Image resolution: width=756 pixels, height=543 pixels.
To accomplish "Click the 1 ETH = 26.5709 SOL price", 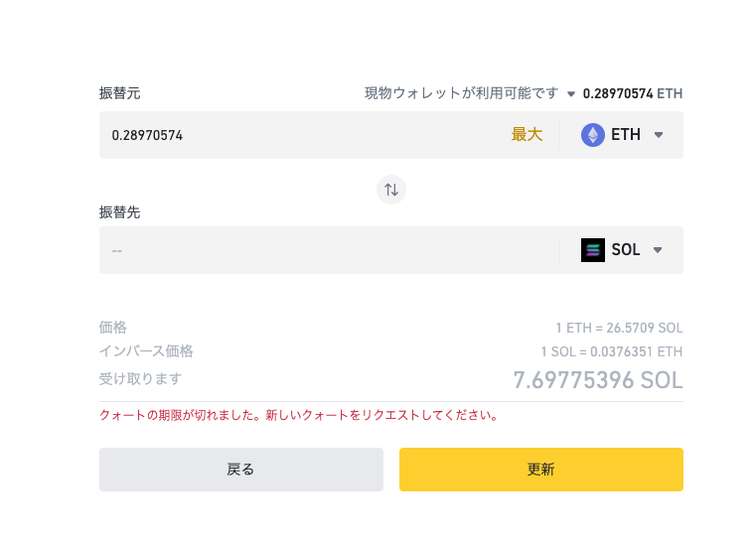I will 619,329.
